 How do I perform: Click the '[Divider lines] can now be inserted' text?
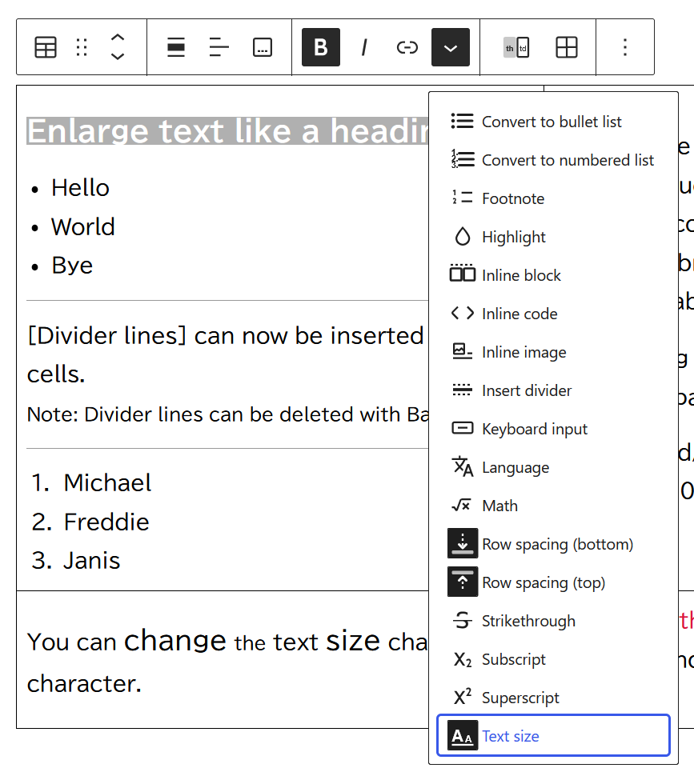[226, 335]
